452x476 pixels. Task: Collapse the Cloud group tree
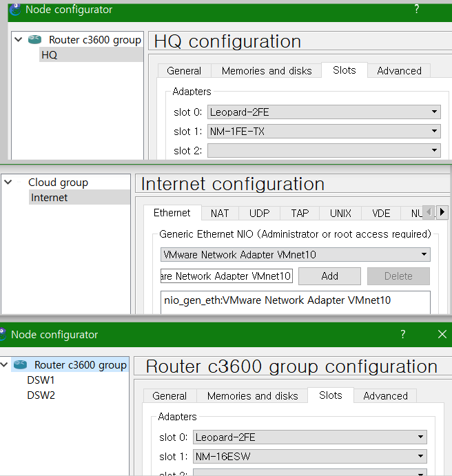pos(8,182)
